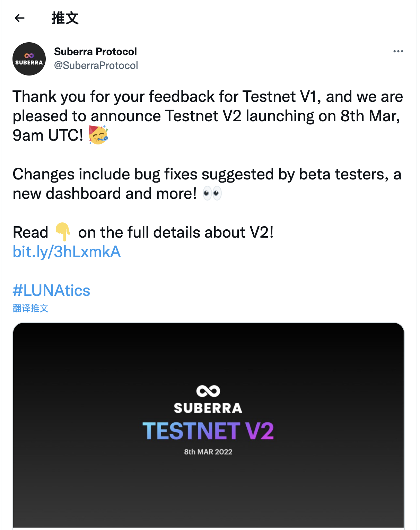
Task: Click the 8th MAR 2022 date text
Action: [x=208, y=452]
